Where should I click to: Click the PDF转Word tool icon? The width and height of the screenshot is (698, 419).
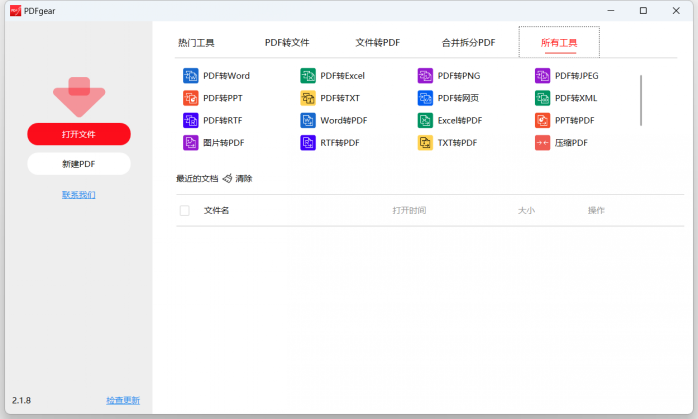coord(191,76)
